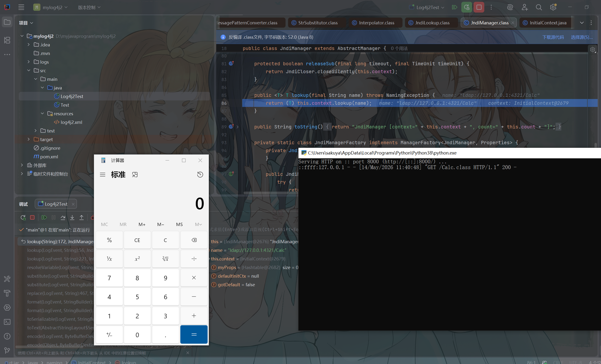Viewport: 601px width, 364px height.
Task: Open the mylog4j2 project dropdown
Action: [x=50, y=7]
